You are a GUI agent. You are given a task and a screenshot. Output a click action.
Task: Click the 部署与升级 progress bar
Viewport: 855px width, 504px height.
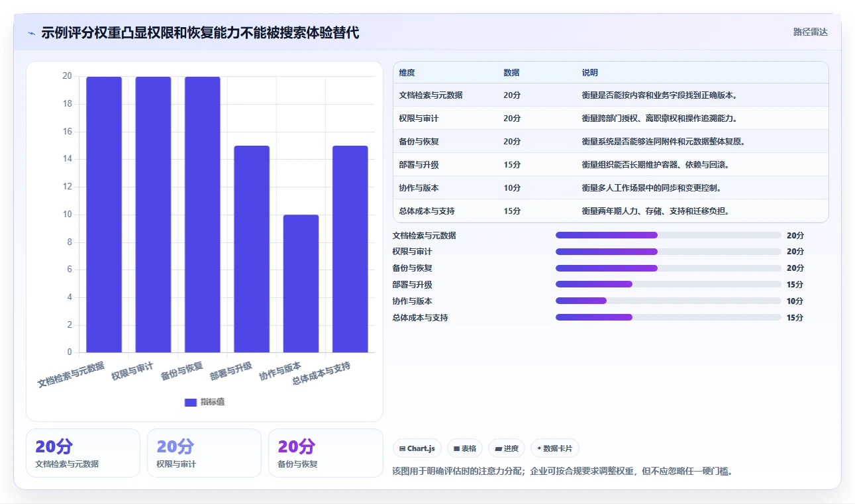(669, 284)
